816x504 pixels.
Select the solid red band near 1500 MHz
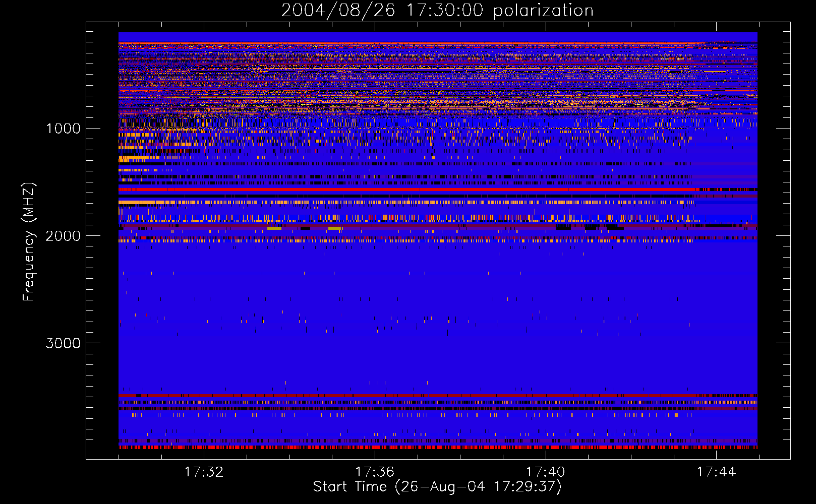(403, 190)
